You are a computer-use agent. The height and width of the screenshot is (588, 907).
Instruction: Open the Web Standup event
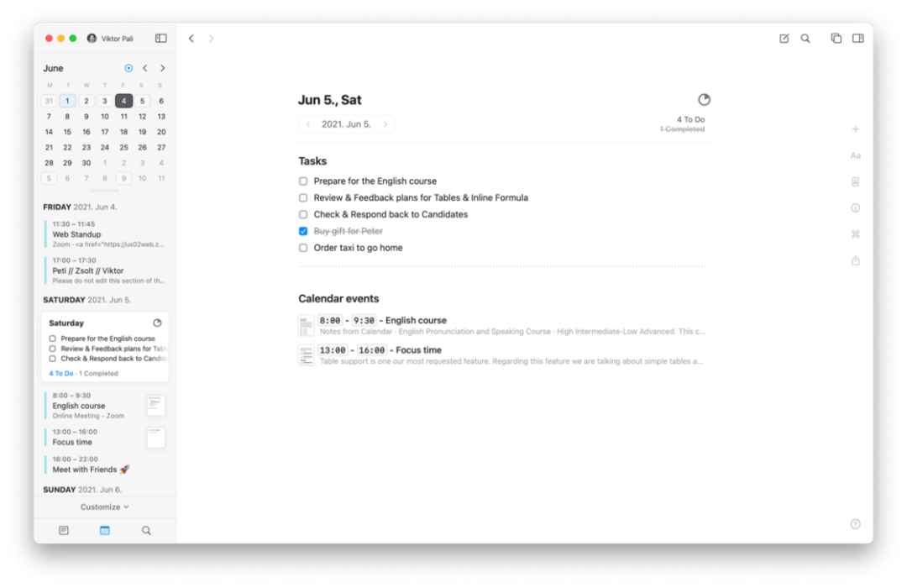coord(106,234)
